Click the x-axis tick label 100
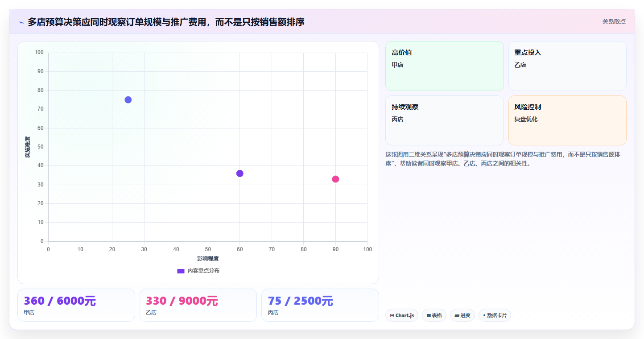 367,249
